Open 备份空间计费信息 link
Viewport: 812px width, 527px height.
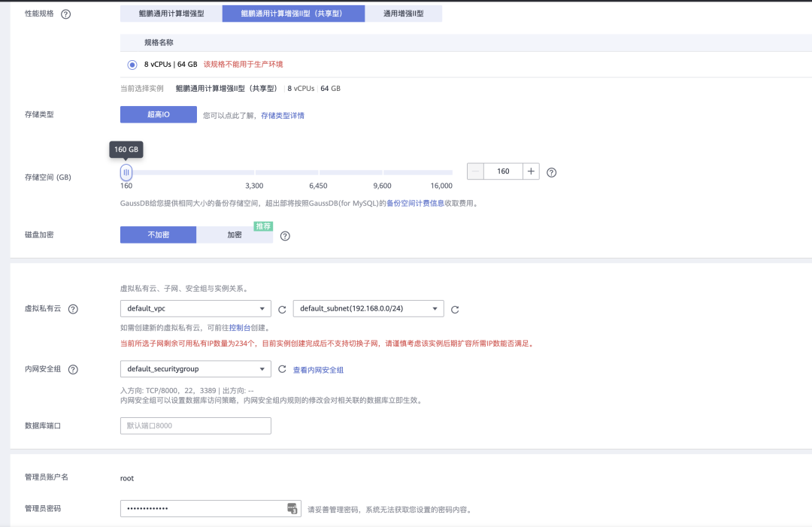click(x=415, y=204)
